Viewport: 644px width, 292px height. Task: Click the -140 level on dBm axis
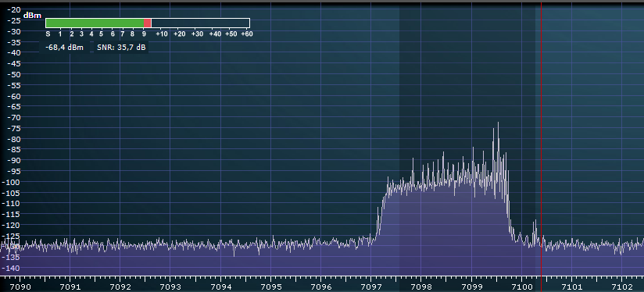[x=13, y=268]
